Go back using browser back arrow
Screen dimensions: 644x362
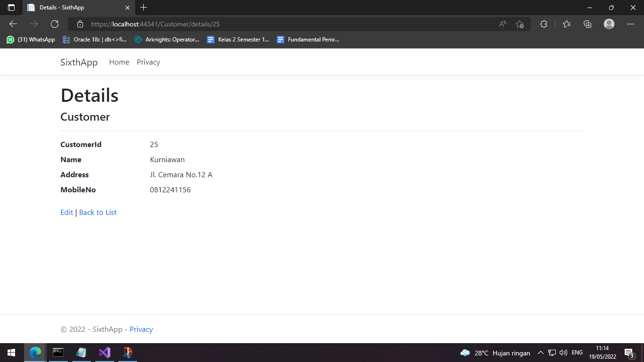(x=13, y=24)
